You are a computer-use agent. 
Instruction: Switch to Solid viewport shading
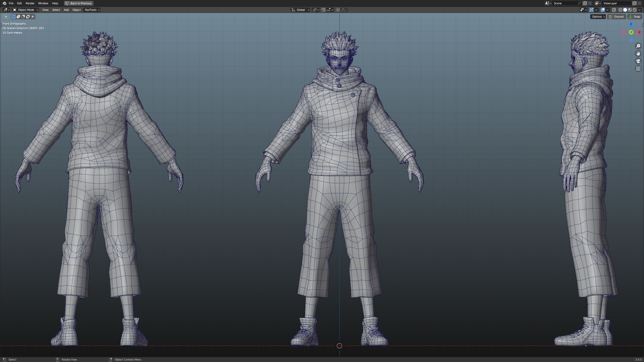click(625, 10)
